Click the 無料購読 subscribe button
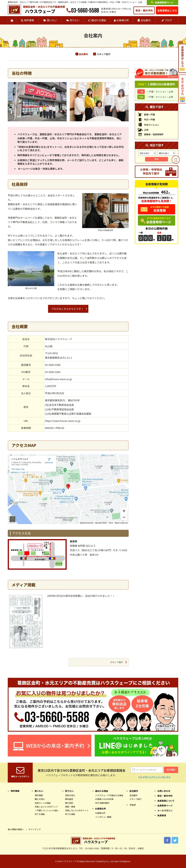186x868 pixels. (x=171, y=770)
